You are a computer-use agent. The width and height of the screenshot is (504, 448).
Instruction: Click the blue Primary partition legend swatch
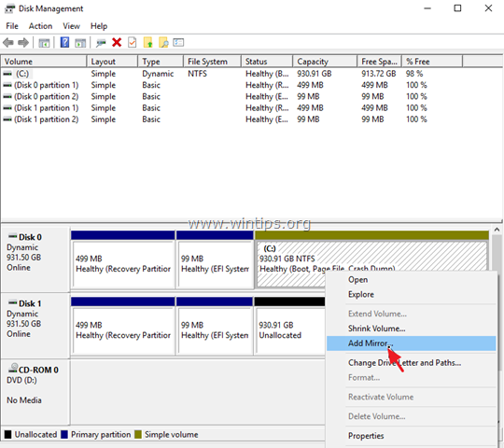pyautogui.click(x=64, y=435)
